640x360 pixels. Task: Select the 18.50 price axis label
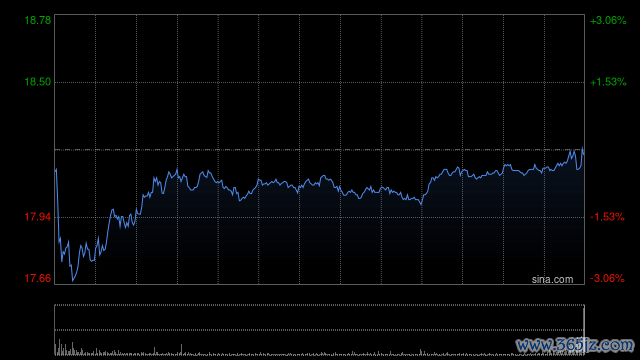(x=38, y=82)
